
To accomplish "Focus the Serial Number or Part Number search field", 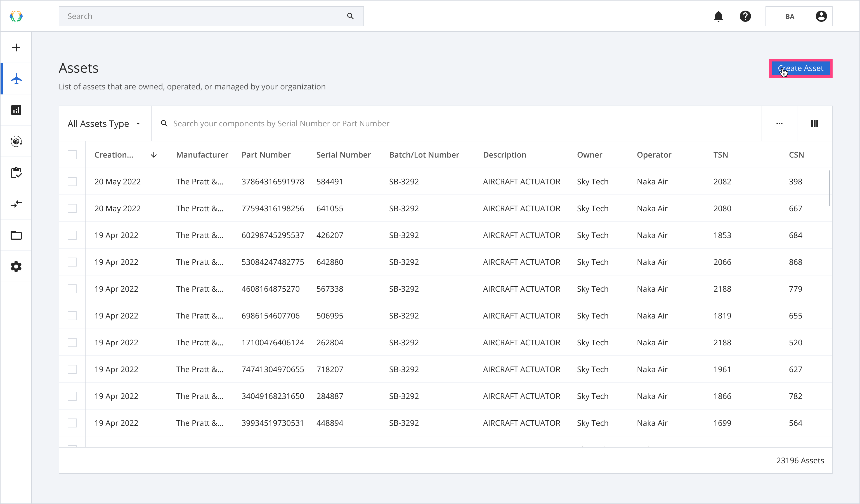I will click(456, 123).
